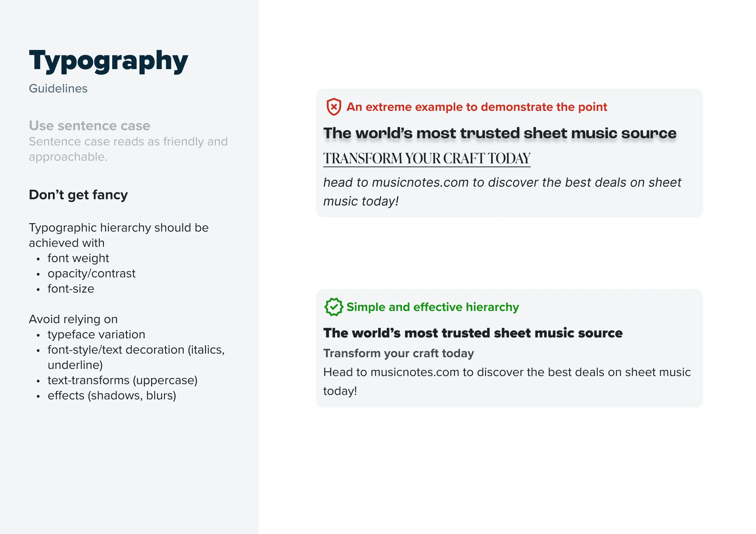Select the opacity/contrast bullet item
Image resolution: width=756 pixels, height=534 pixels.
[x=91, y=273]
